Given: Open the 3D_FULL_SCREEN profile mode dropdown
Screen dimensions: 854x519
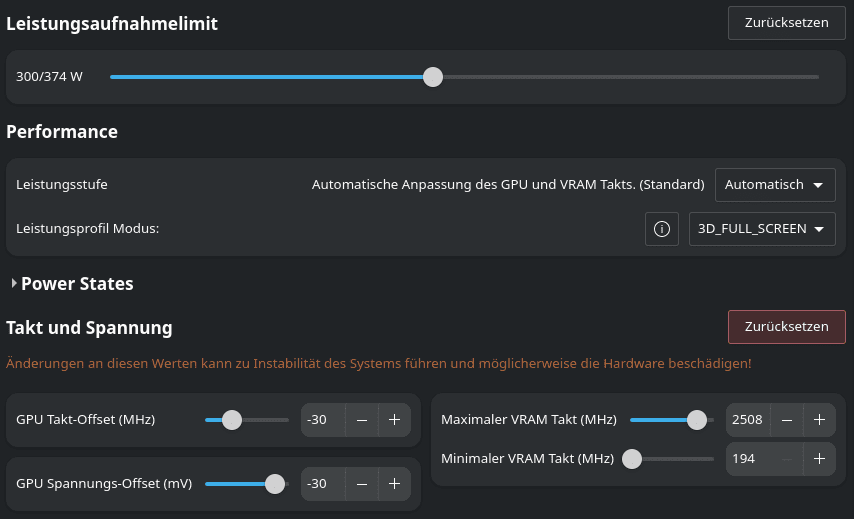Looking at the screenshot, I should pyautogui.click(x=762, y=229).
